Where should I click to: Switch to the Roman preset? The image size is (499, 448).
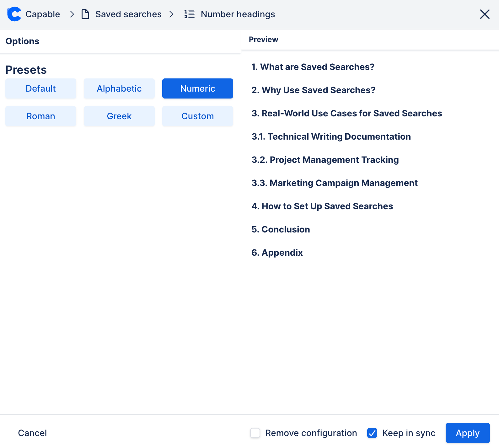coord(41,116)
